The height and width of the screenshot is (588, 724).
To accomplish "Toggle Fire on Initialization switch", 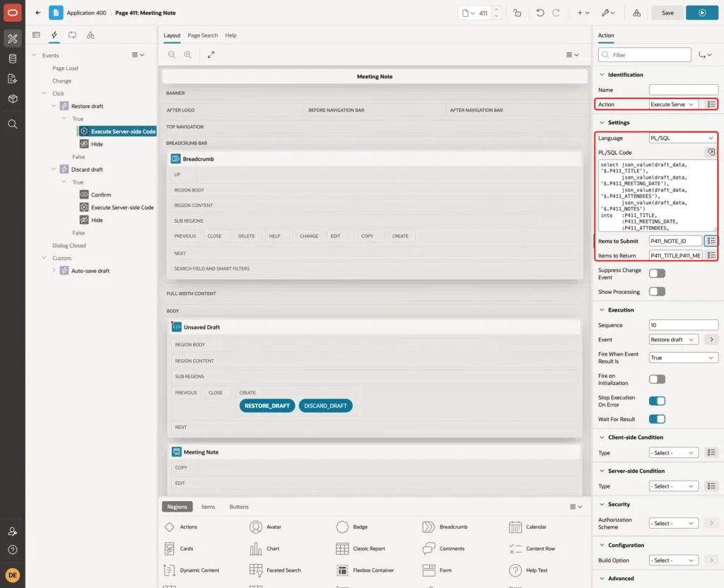I will [x=657, y=380].
